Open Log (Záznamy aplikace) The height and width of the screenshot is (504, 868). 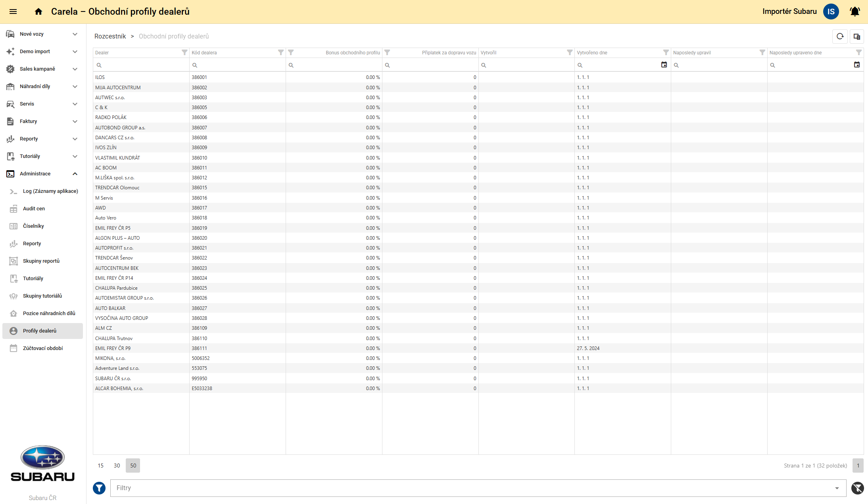tap(42, 191)
